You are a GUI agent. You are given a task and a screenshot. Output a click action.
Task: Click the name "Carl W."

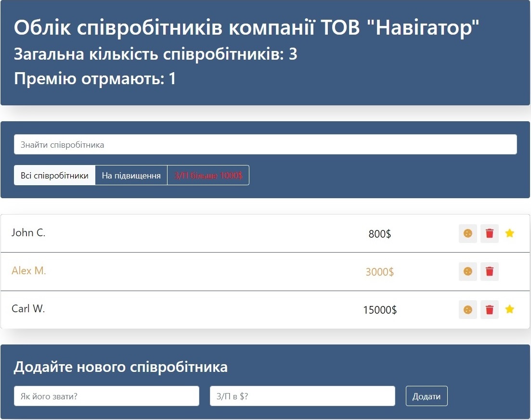28,309
